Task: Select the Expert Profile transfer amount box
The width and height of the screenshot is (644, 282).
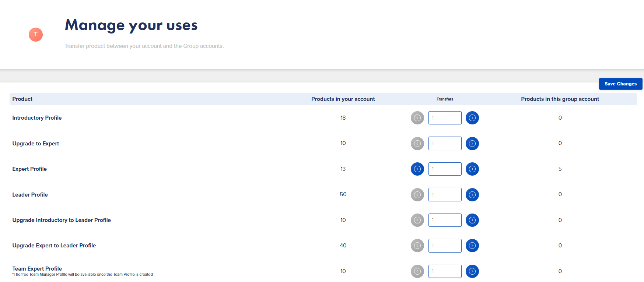Action: click(x=445, y=169)
